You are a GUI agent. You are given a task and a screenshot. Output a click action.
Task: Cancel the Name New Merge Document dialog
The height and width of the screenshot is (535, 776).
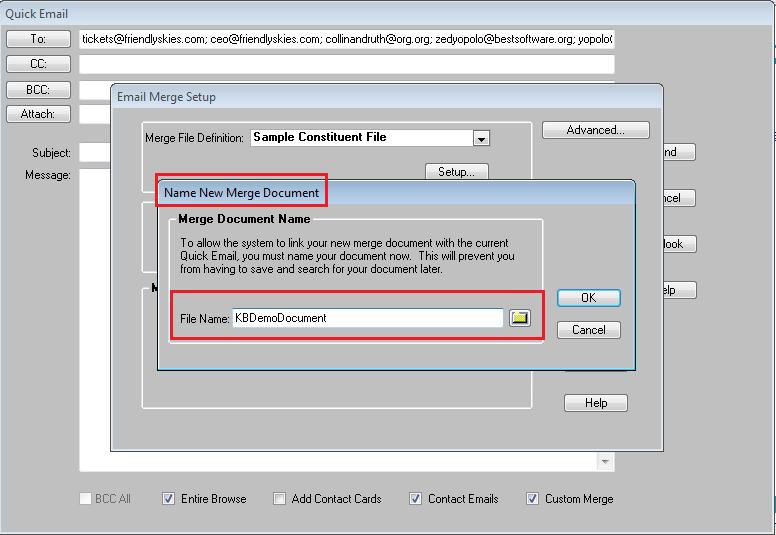coord(588,330)
